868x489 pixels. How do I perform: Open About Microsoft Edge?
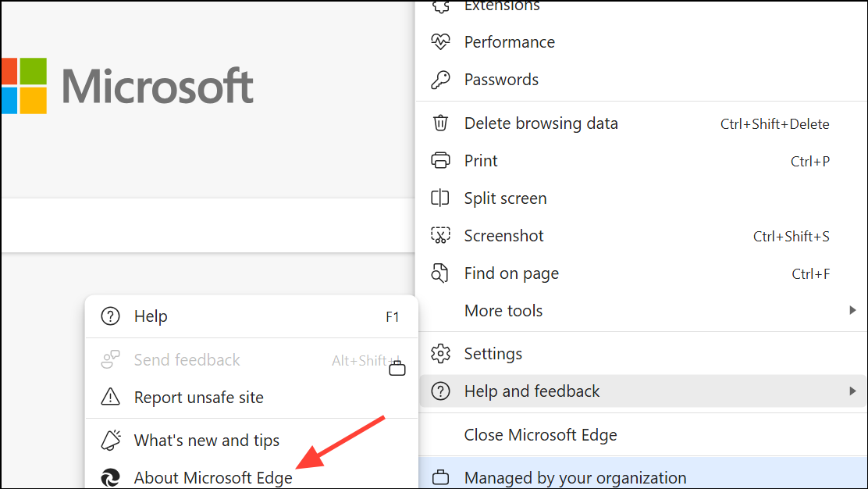tap(213, 477)
